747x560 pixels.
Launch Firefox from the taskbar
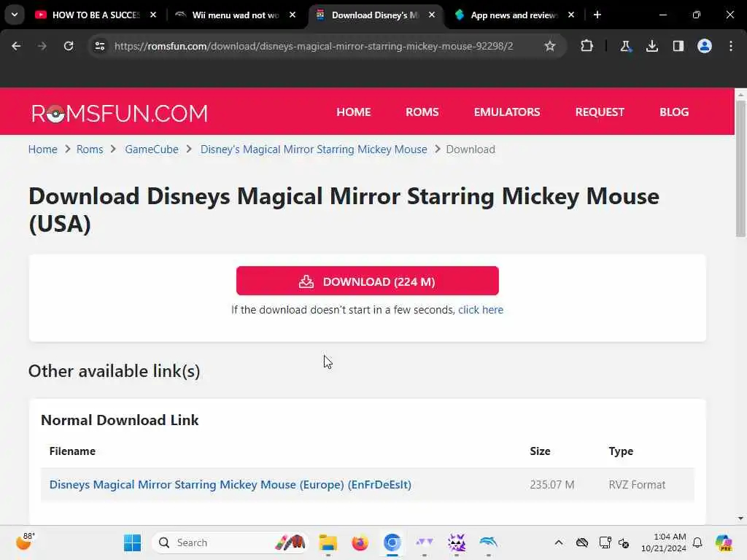[360, 542]
